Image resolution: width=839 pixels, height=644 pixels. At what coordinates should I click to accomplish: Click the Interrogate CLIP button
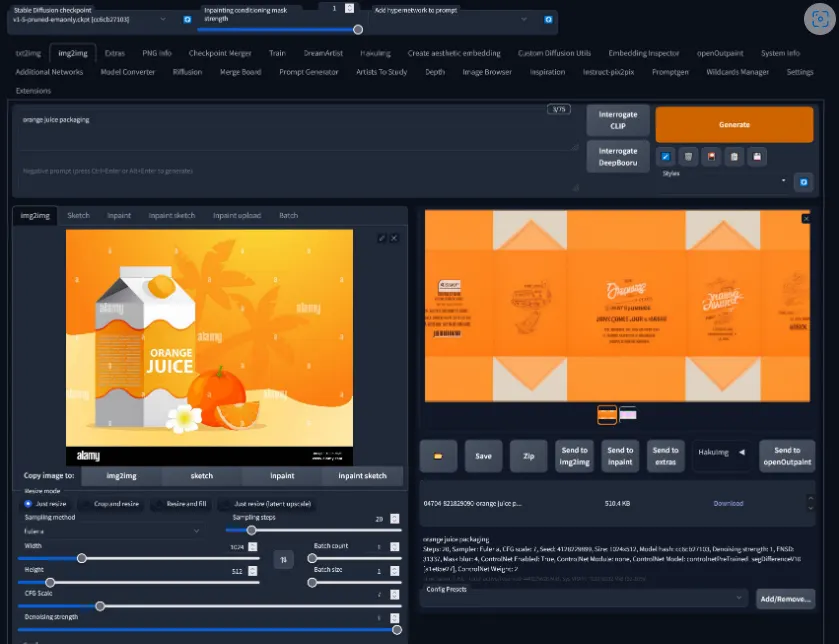point(617,119)
